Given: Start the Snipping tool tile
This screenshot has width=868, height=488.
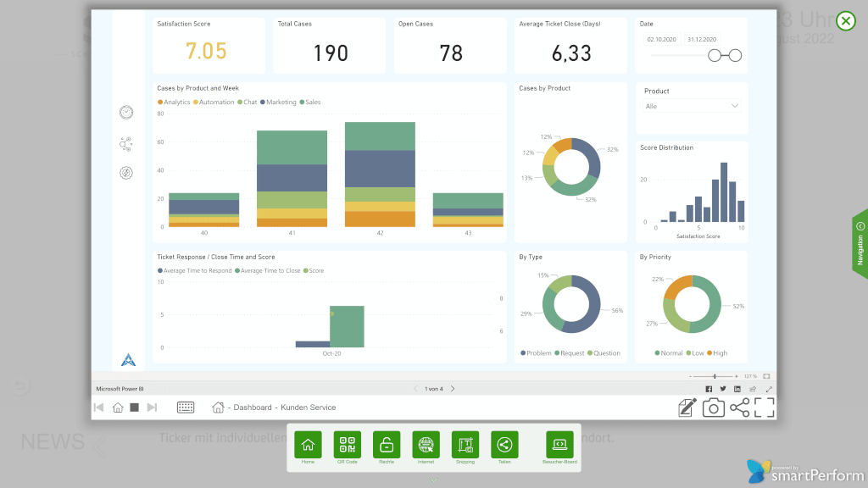Looking at the screenshot, I should point(465,445).
